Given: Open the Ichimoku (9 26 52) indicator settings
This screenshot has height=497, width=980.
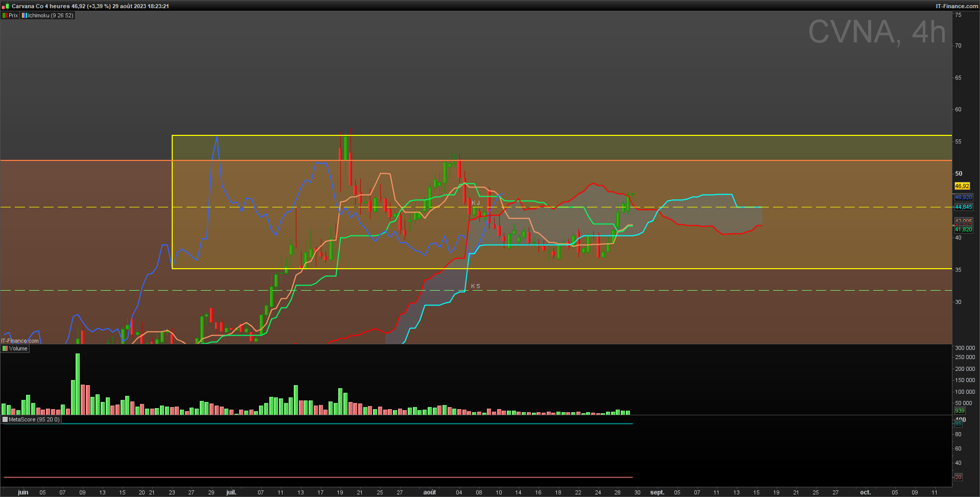Looking at the screenshot, I should coord(51,15).
